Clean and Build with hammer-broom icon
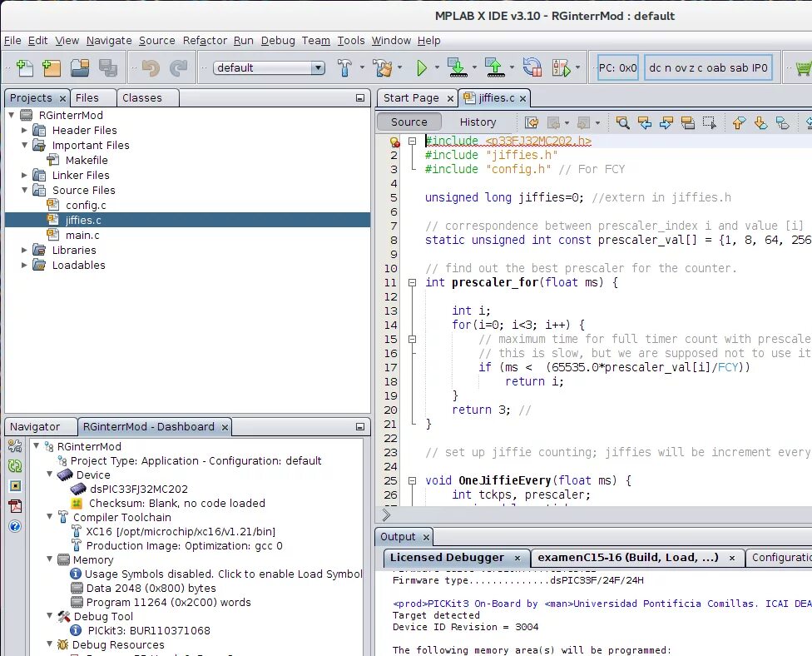The height and width of the screenshot is (656, 812). point(383,67)
